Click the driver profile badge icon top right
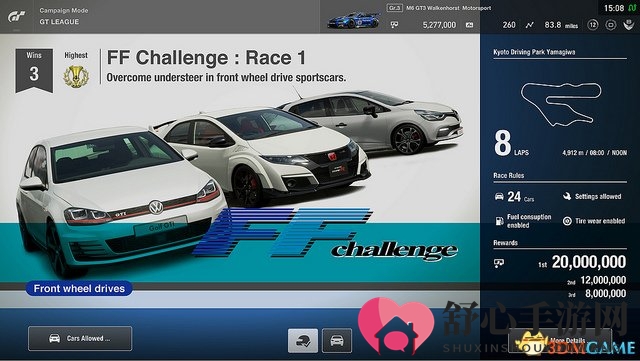Viewport: 640px width, 361px height. tap(629, 25)
